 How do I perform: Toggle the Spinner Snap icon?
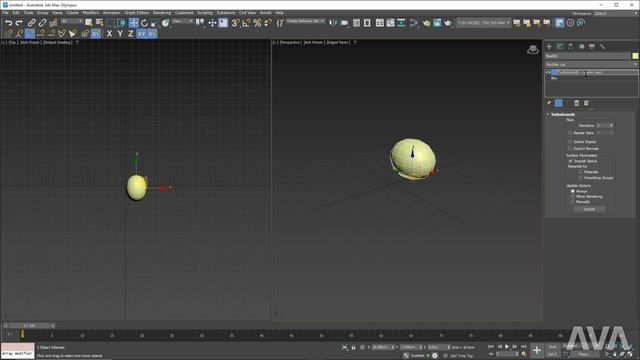tap(268, 23)
